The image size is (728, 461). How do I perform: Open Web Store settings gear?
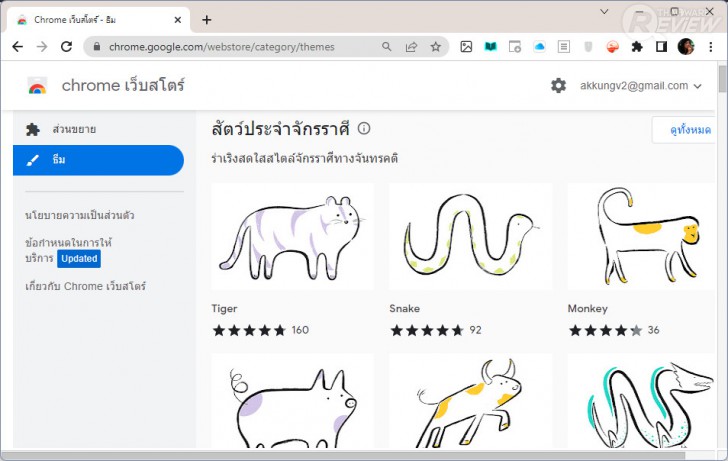558,85
